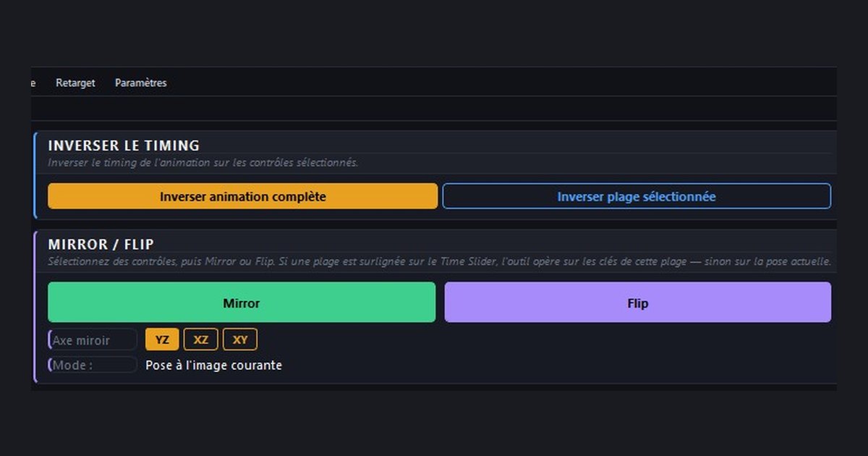Open the Paramètres tab
868x456 pixels.
(x=141, y=83)
